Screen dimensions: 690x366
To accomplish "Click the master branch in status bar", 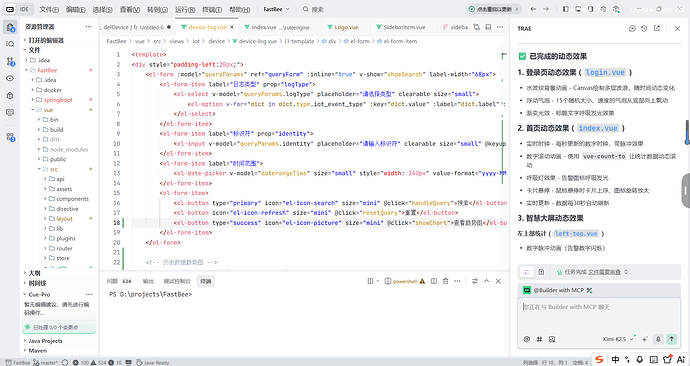I will point(46,362).
